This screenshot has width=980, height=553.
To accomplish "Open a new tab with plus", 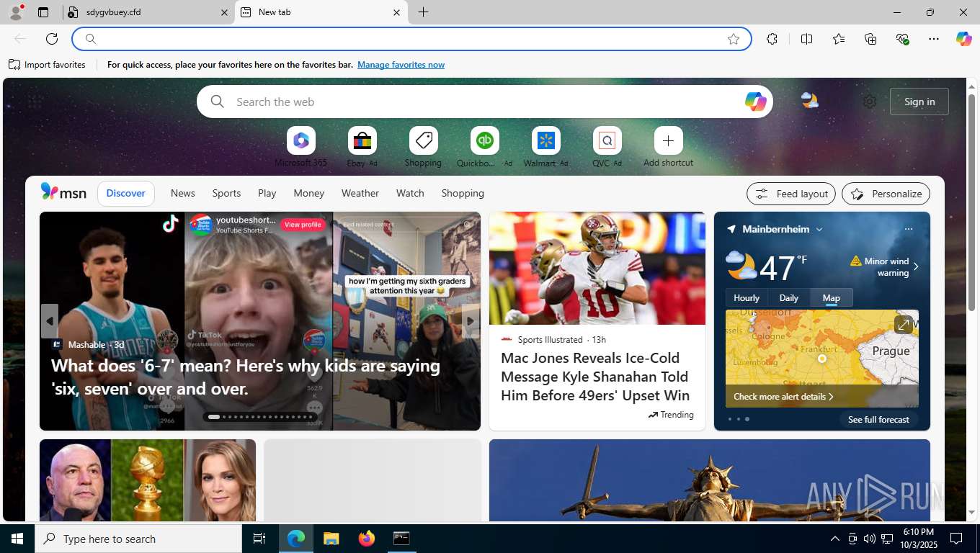I will 424,12.
